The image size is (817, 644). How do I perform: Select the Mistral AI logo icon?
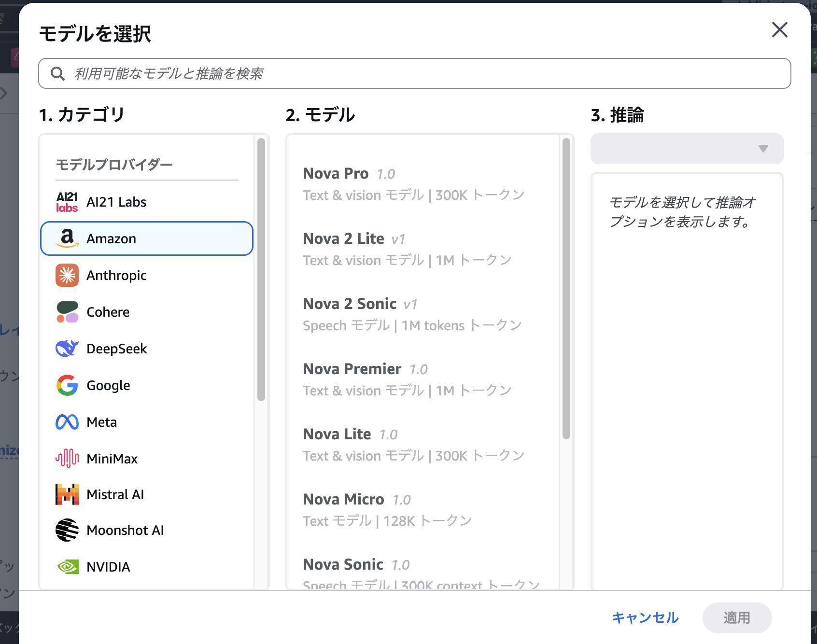point(67,495)
